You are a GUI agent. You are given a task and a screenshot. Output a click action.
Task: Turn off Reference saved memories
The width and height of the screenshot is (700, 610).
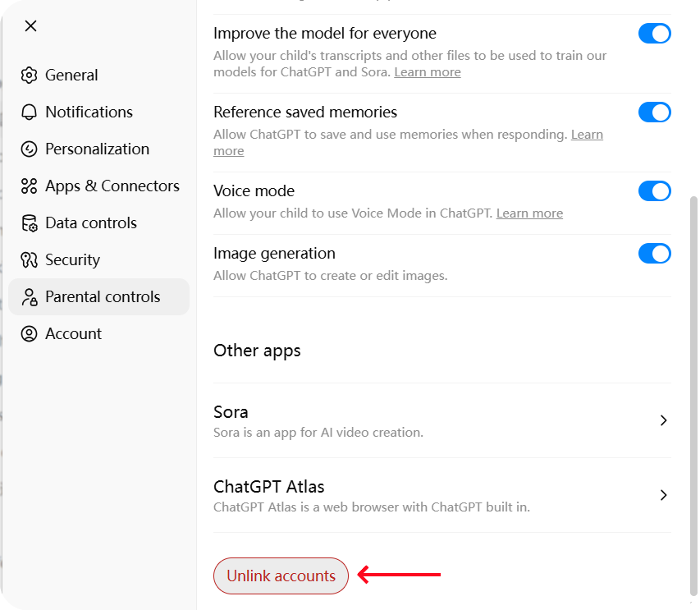(x=654, y=112)
